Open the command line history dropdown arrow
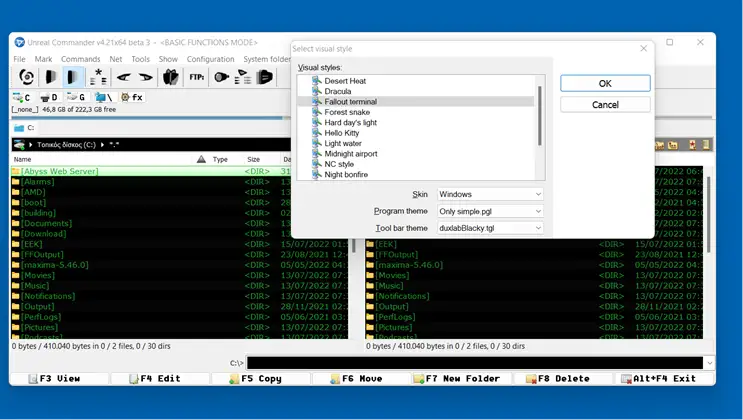 point(709,363)
